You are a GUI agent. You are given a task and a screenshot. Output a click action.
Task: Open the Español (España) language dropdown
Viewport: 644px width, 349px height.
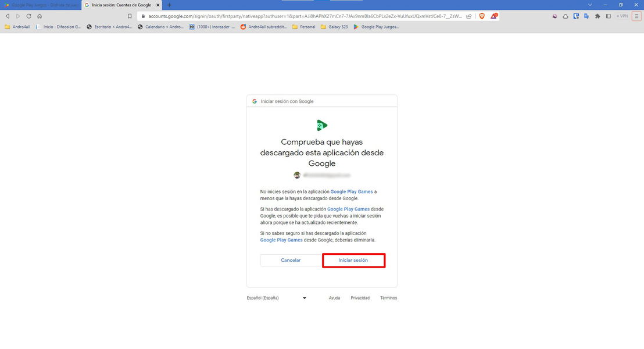(x=277, y=298)
